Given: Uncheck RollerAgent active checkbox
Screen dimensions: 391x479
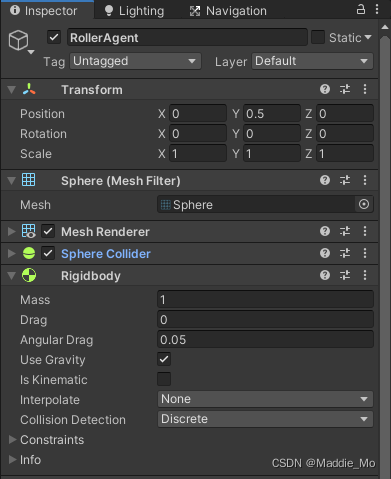Looking at the screenshot, I should point(54,37).
